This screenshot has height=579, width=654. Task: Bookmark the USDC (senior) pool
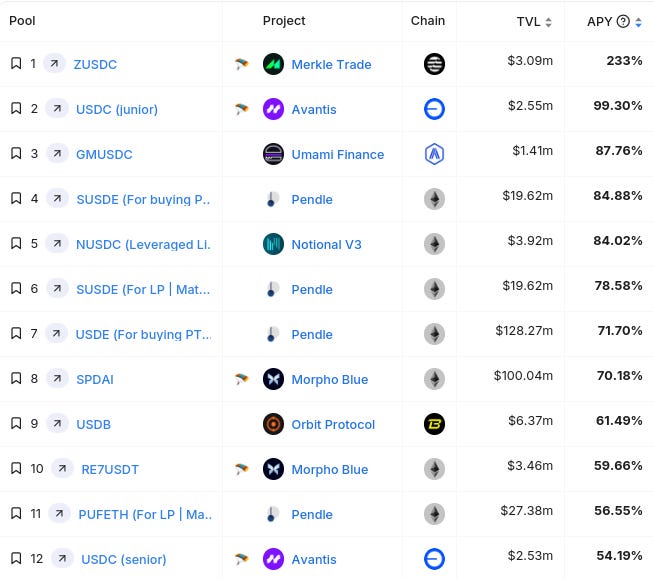click(x=16, y=559)
